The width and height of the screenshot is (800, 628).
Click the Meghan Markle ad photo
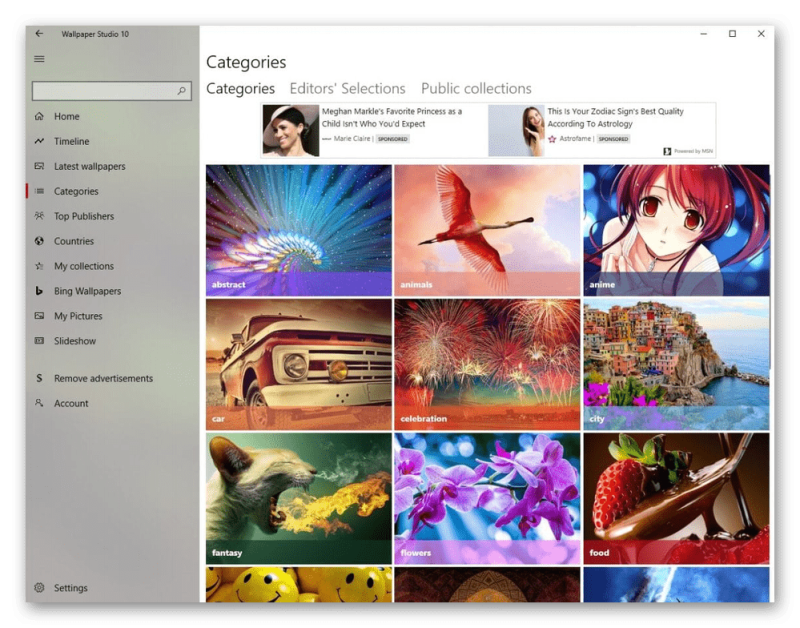click(291, 131)
